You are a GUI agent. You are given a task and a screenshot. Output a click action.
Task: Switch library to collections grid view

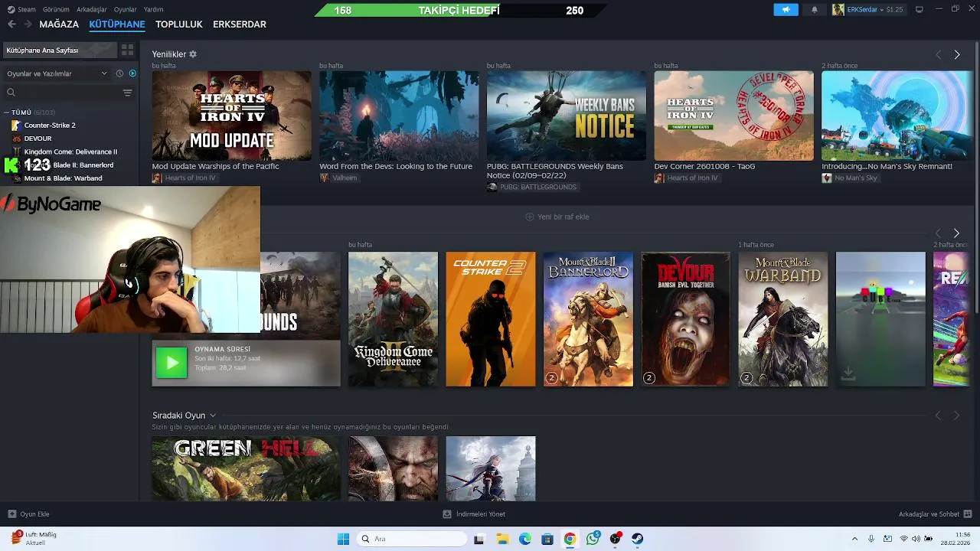coord(127,50)
